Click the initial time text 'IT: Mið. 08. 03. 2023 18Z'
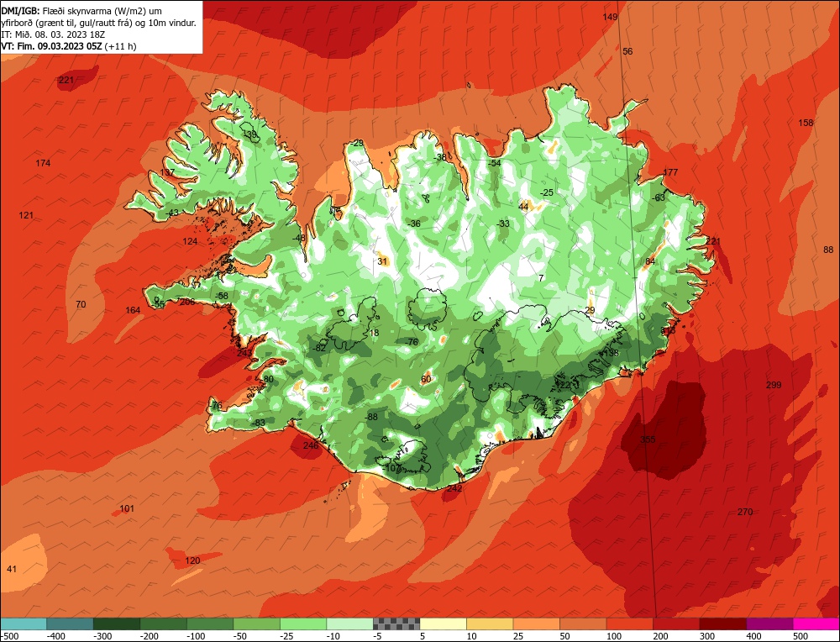The height and width of the screenshot is (642, 840). coord(53,34)
